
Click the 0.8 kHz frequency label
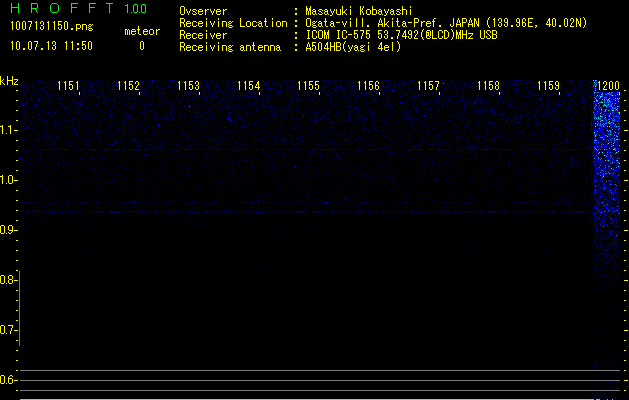click(x=8, y=280)
